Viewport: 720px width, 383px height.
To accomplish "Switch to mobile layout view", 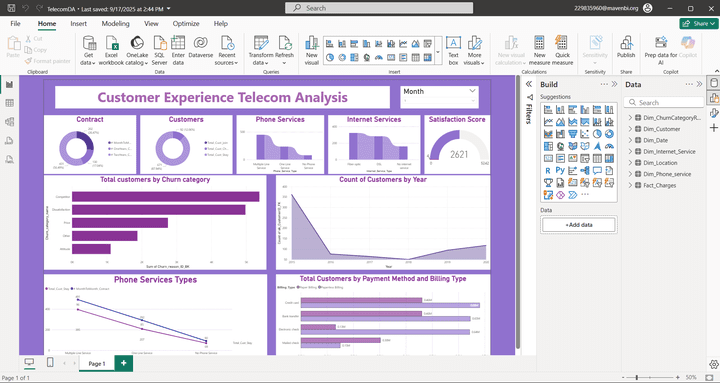I will (50, 363).
